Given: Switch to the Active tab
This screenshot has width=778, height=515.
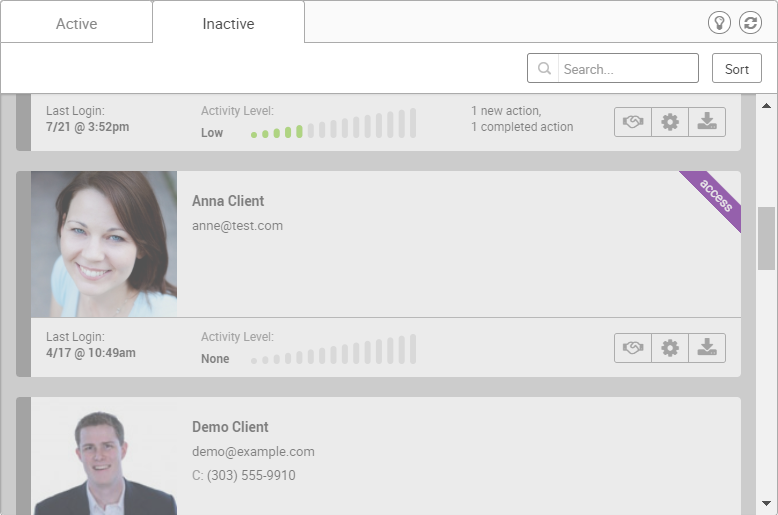Looking at the screenshot, I should [76, 23].
